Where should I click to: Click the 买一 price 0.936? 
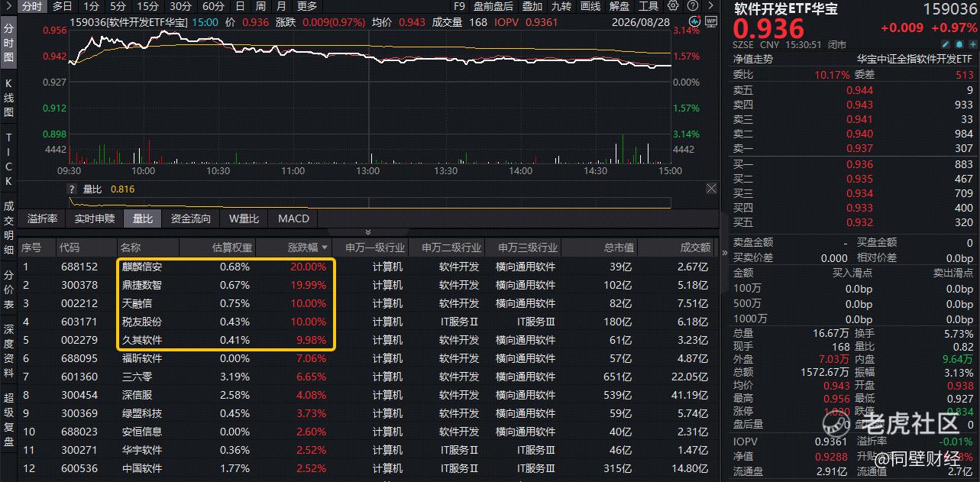[859, 164]
